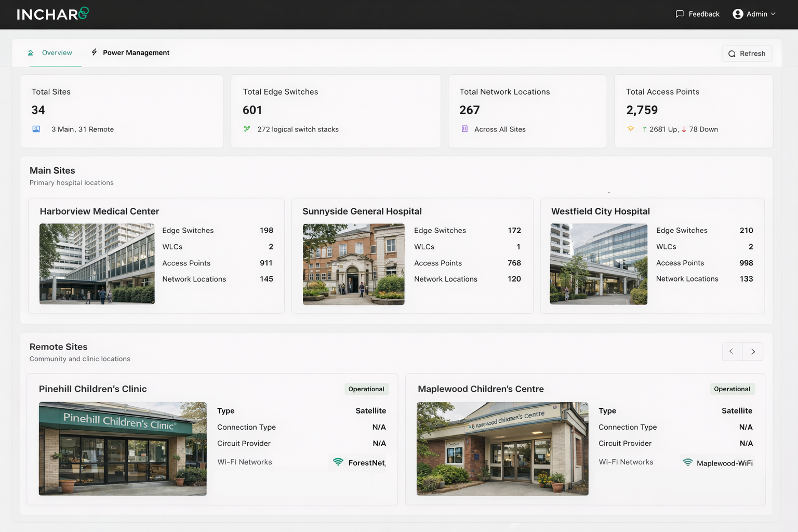Click the left arrow for Remote Sites
The width and height of the screenshot is (798, 532).
coord(732,351)
